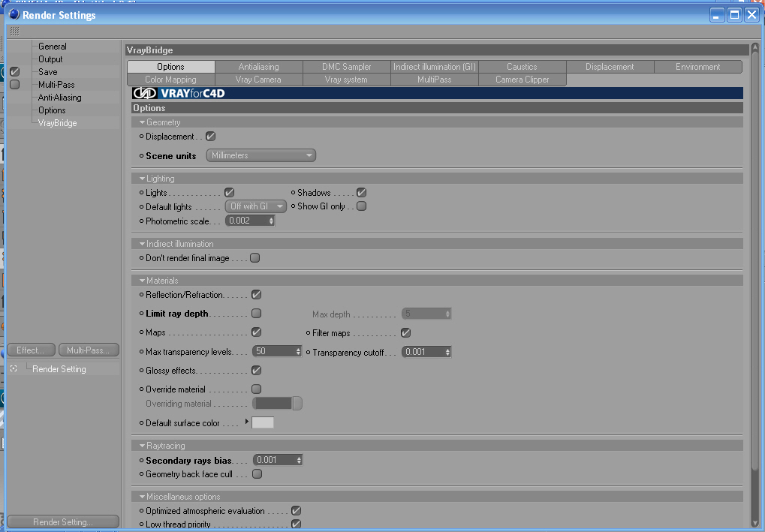Screen dimensions: 765x532
Task: Open the Environment tab
Action: 697,67
